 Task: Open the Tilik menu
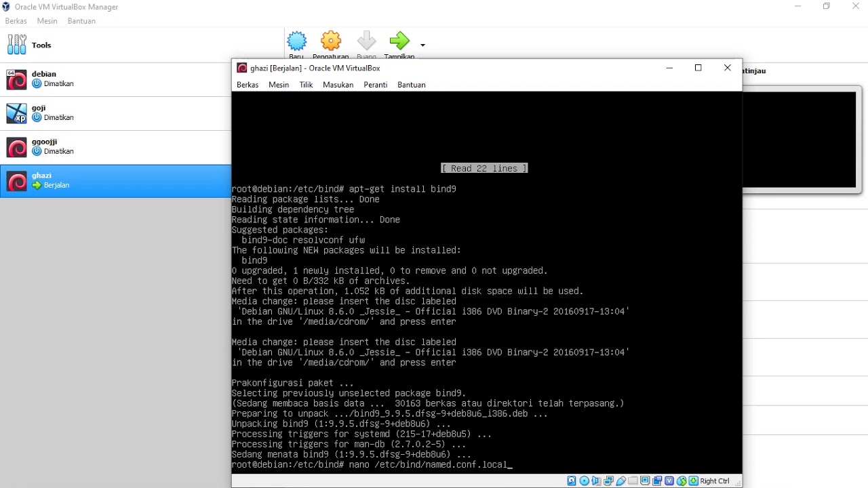tap(306, 85)
